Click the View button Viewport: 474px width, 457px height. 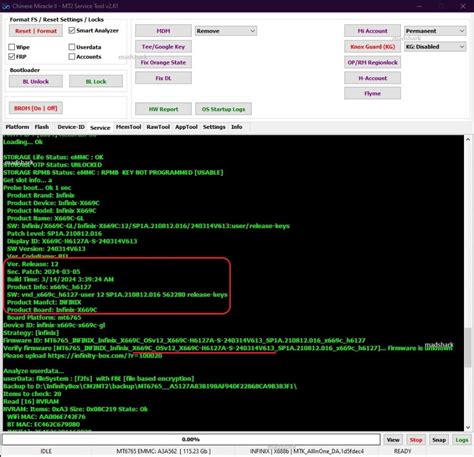click(x=393, y=440)
